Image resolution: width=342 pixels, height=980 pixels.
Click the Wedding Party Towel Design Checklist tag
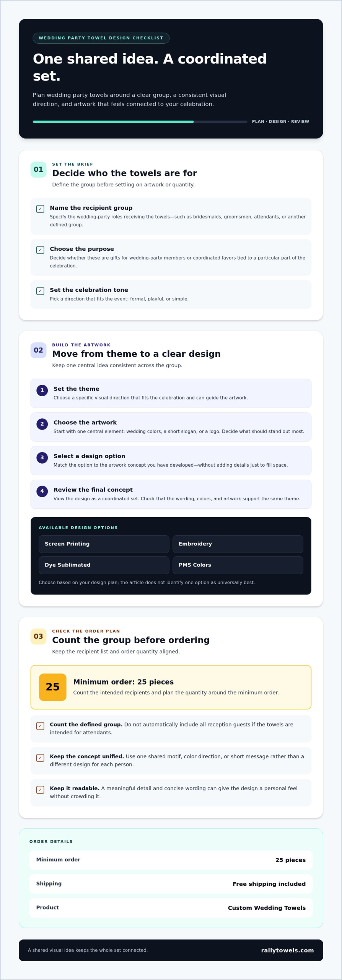pyautogui.click(x=101, y=38)
